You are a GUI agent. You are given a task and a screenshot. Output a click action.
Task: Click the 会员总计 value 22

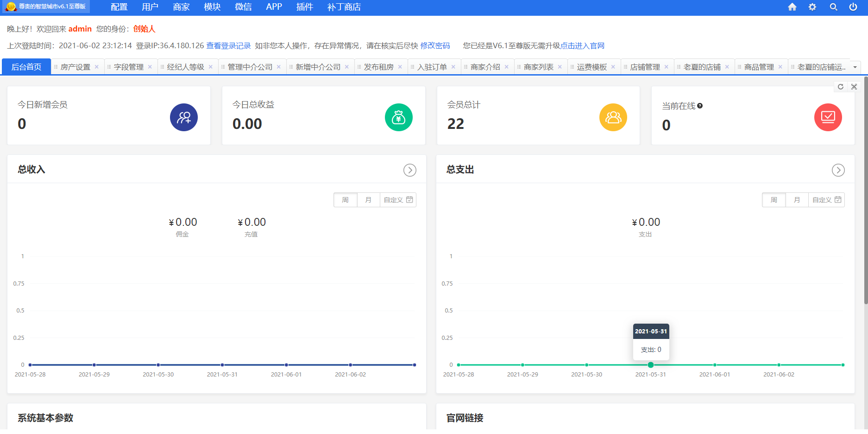tap(456, 124)
